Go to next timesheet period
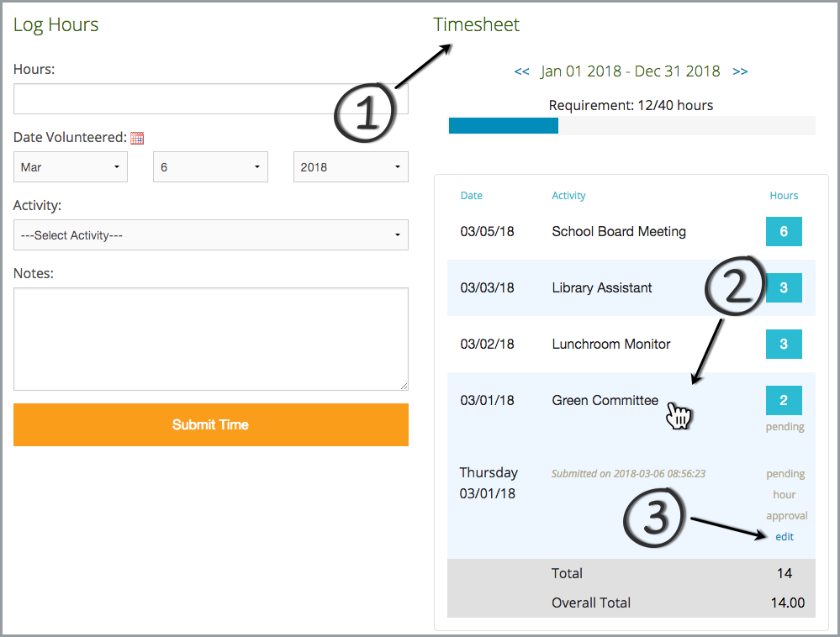The width and height of the screenshot is (840, 637). 740,71
